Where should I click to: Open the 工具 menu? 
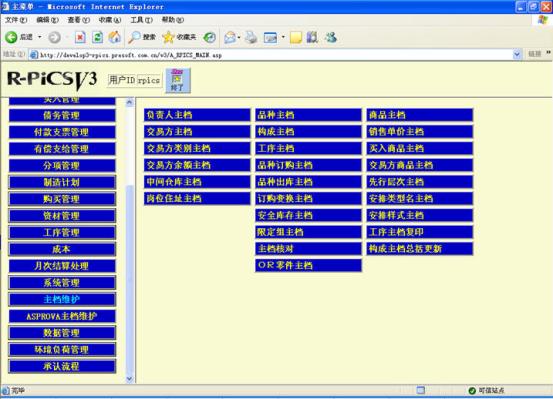pos(141,20)
